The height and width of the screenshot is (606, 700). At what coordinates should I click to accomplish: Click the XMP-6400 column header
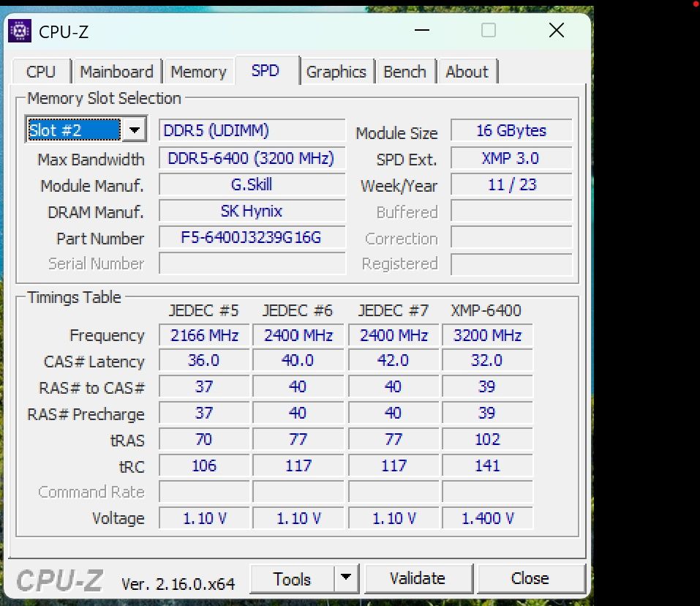pyautogui.click(x=486, y=310)
